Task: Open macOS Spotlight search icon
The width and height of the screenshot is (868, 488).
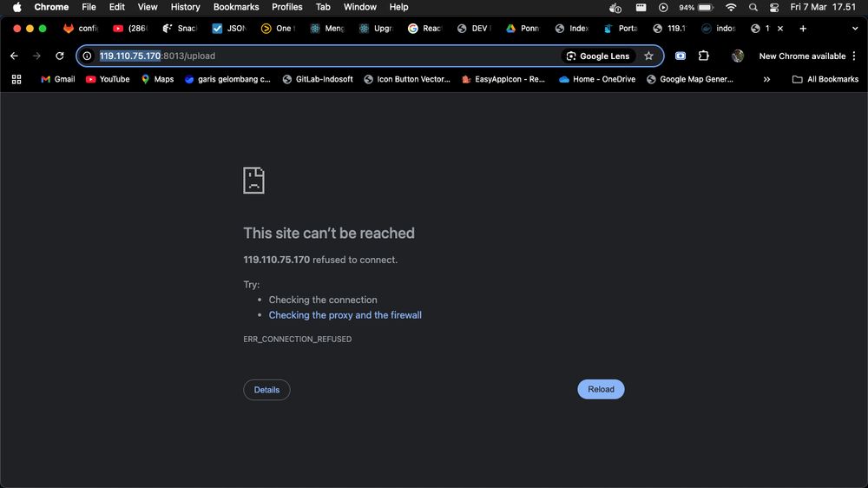Action: [x=753, y=7]
